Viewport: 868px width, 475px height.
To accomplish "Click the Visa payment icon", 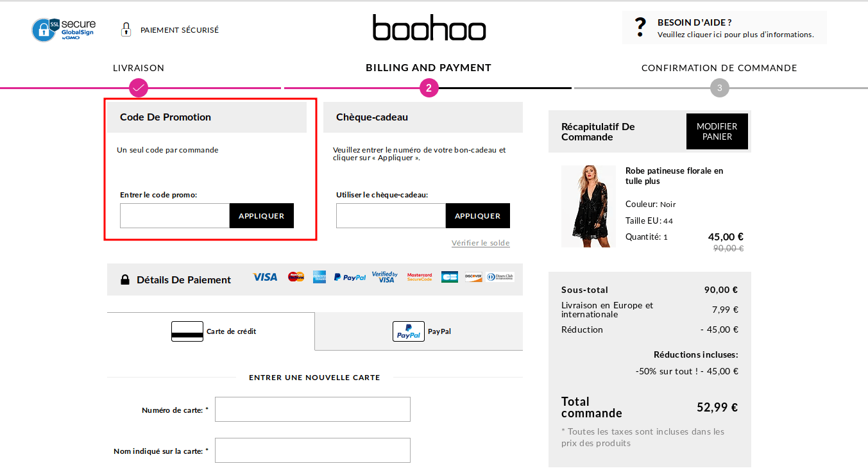I will (x=264, y=276).
